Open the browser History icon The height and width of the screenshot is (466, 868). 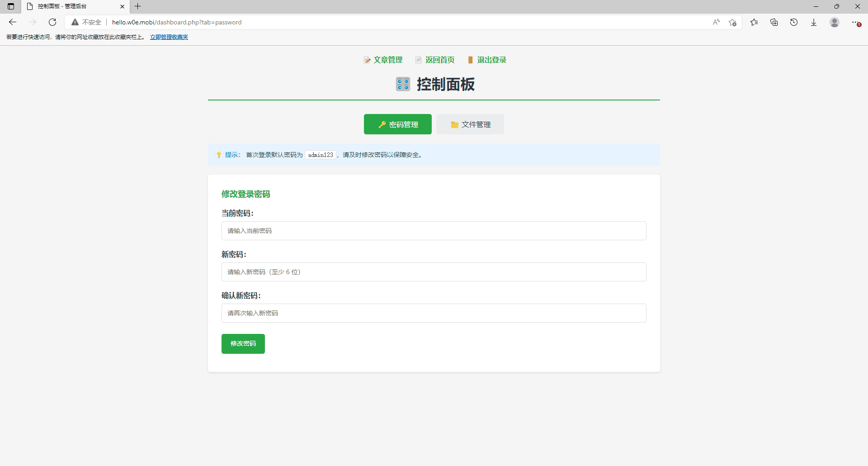794,22
